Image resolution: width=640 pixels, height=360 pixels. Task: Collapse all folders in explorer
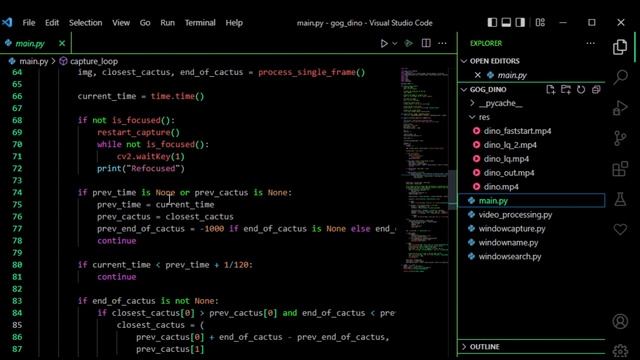pos(596,89)
